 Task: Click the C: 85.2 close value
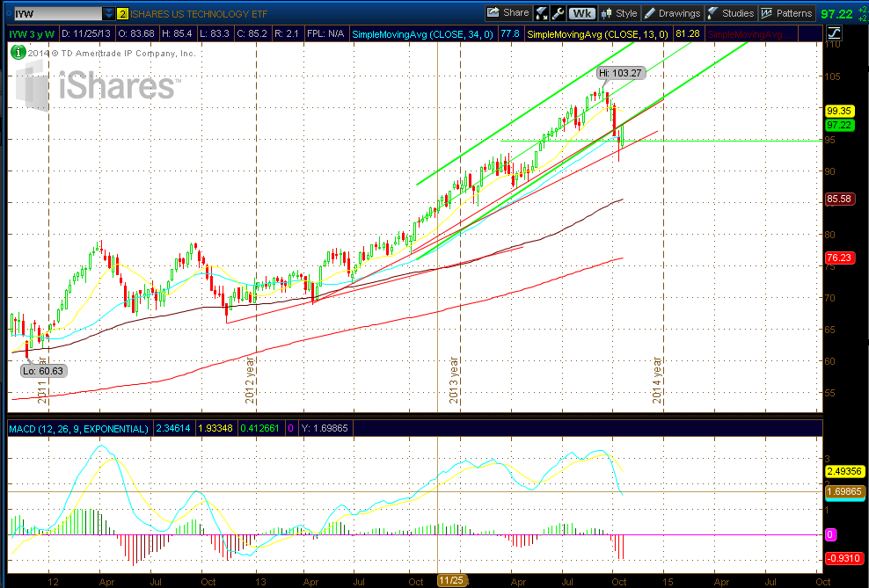252,33
